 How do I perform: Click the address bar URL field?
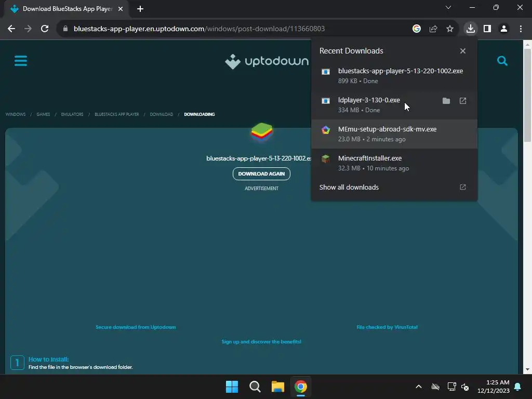(x=237, y=29)
